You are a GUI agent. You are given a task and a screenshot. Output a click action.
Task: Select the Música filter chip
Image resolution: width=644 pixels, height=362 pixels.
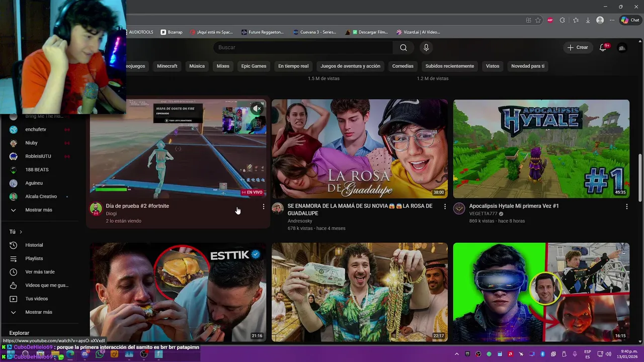pos(197,66)
